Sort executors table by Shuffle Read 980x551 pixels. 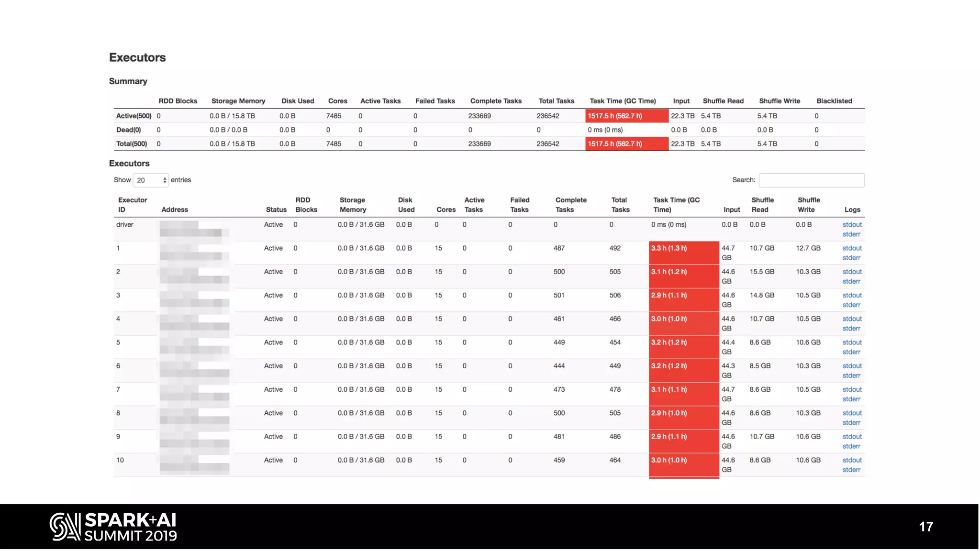click(762, 205)
